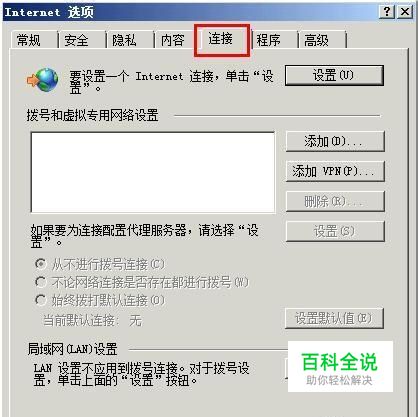Click the 设置默认值(E) button
Viewport: 418px width, 417px height.
(334, 318)
